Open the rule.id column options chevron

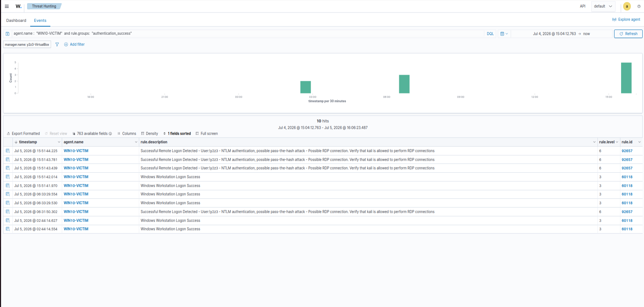click(639, 142)
